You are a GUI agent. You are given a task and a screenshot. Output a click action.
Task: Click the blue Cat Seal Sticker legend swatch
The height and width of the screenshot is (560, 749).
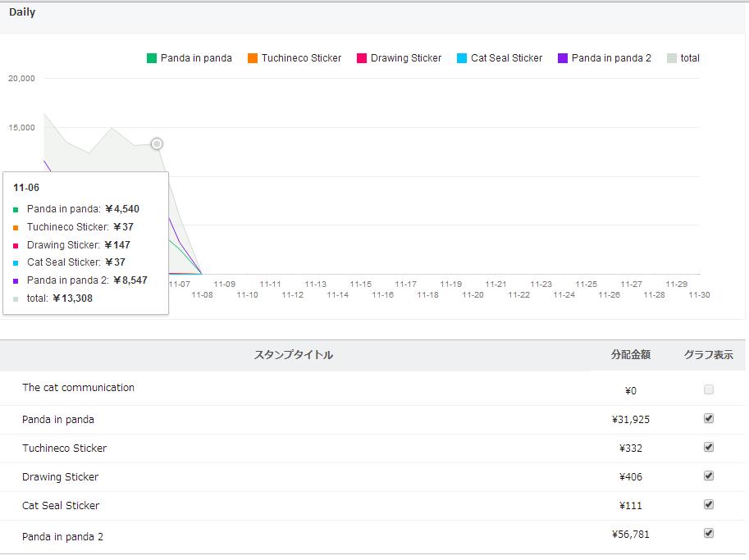click(462, 58)
